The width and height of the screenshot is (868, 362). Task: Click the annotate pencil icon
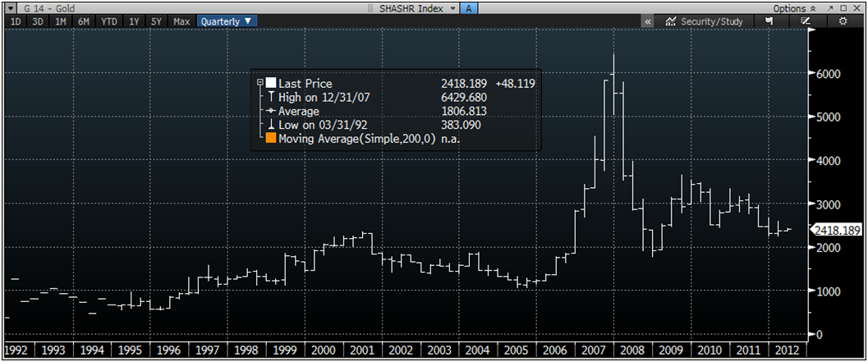[x=806, y=21]
